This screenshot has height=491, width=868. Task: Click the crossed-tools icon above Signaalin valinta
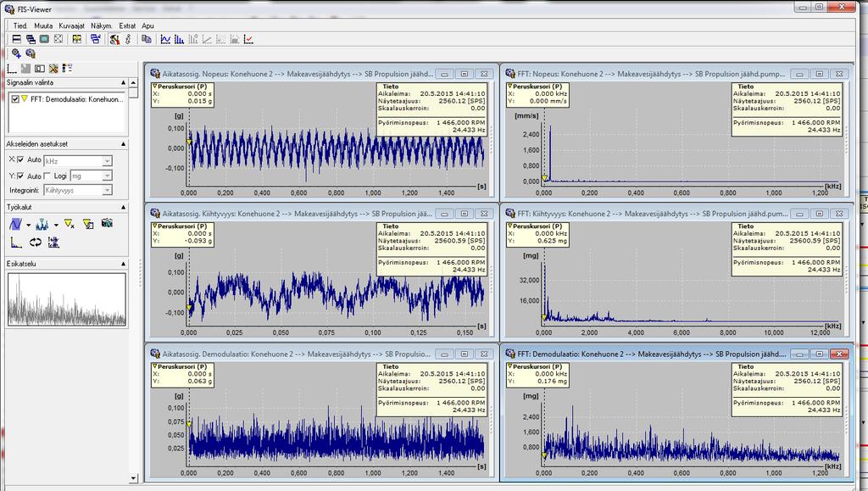click(x=53, y=69)
